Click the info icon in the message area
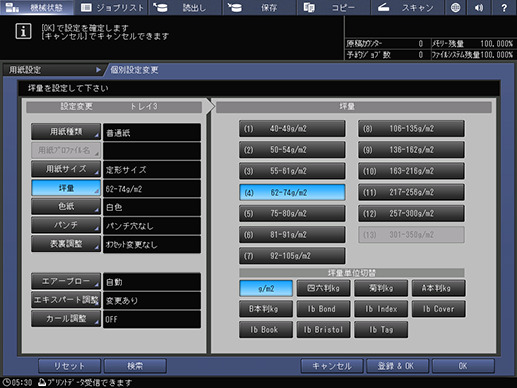This screenshot has height=388, width=517. pyautogui.click(x=23, y=32)
